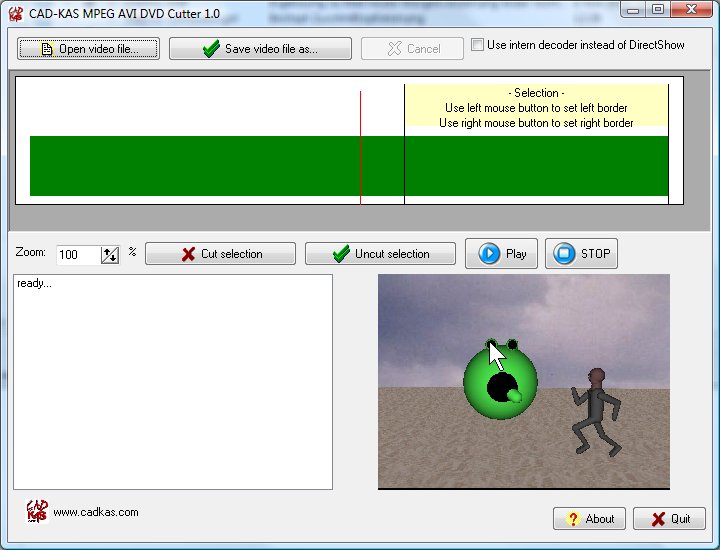The image size is (720, 550).
Task: Click the Zoom percentage input field
Action: point(78,255)
